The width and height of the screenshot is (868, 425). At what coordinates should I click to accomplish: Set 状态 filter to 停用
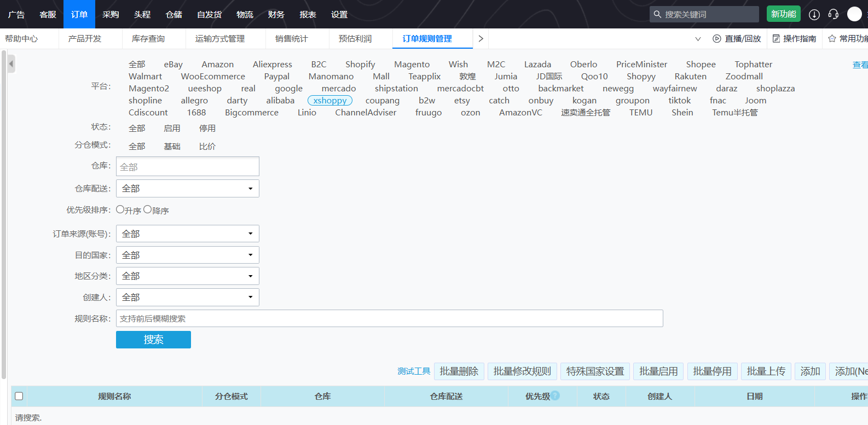tap(207, 128)
